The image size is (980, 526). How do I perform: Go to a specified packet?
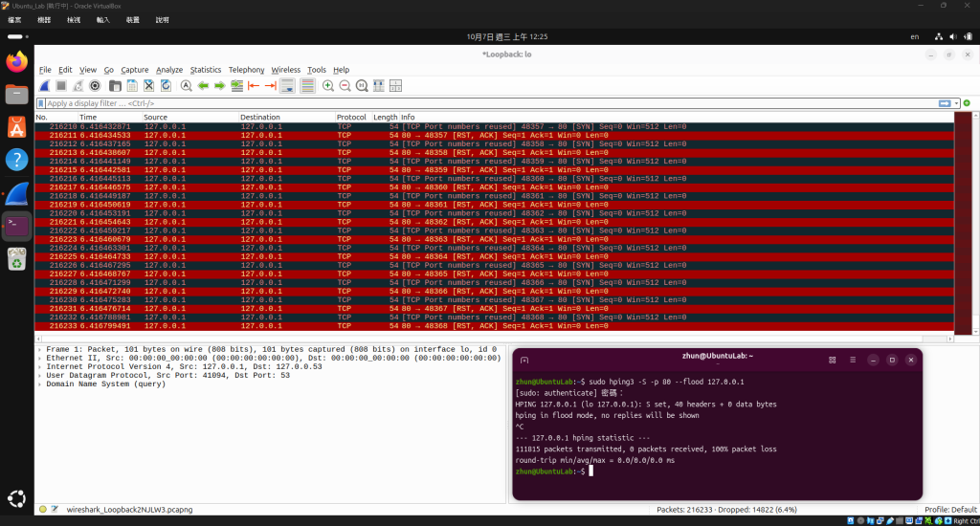click(237, 86)
